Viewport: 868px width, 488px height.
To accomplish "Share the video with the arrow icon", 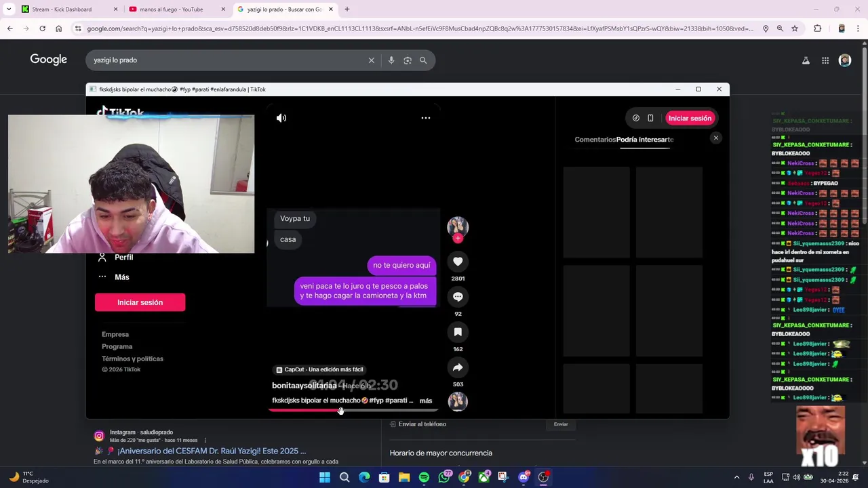I will 458,367.
